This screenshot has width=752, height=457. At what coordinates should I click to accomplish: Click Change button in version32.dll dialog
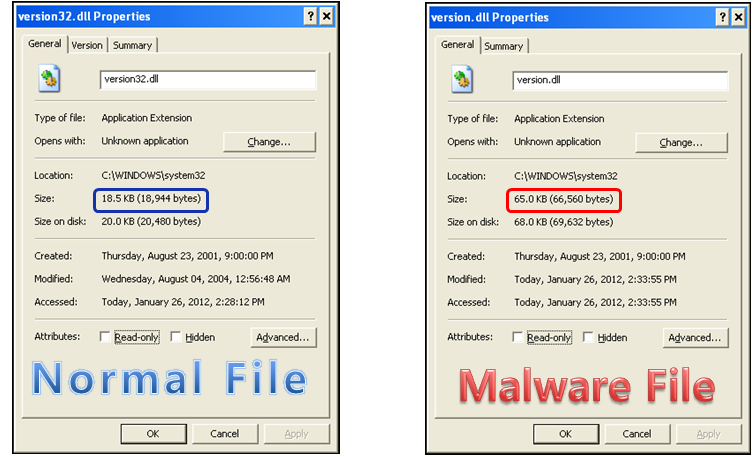[x=269, y=142]
